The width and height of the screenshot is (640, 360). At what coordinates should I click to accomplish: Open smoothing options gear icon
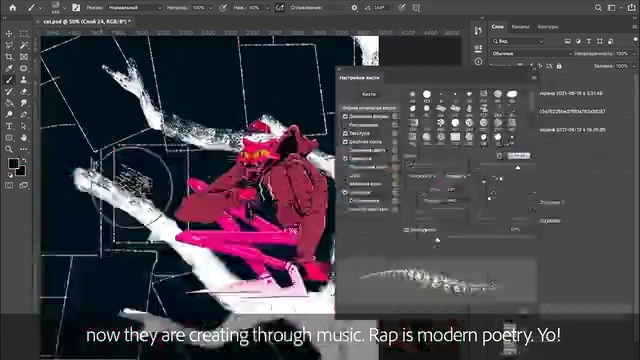click(354, 8)
